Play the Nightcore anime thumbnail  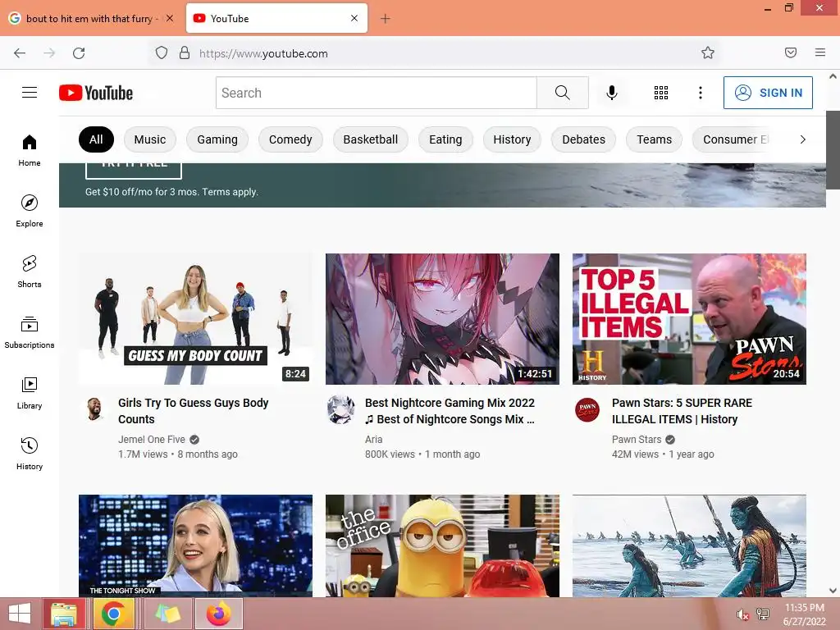pos(442,319)
